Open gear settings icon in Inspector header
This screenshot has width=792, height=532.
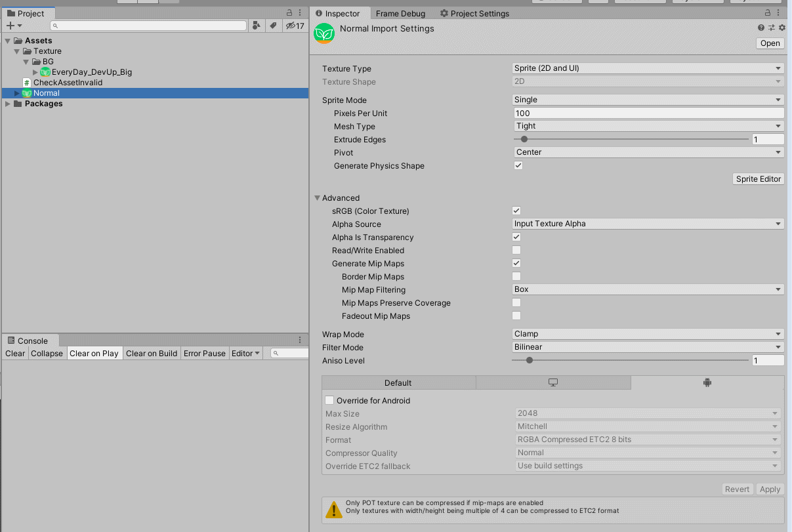782,28
